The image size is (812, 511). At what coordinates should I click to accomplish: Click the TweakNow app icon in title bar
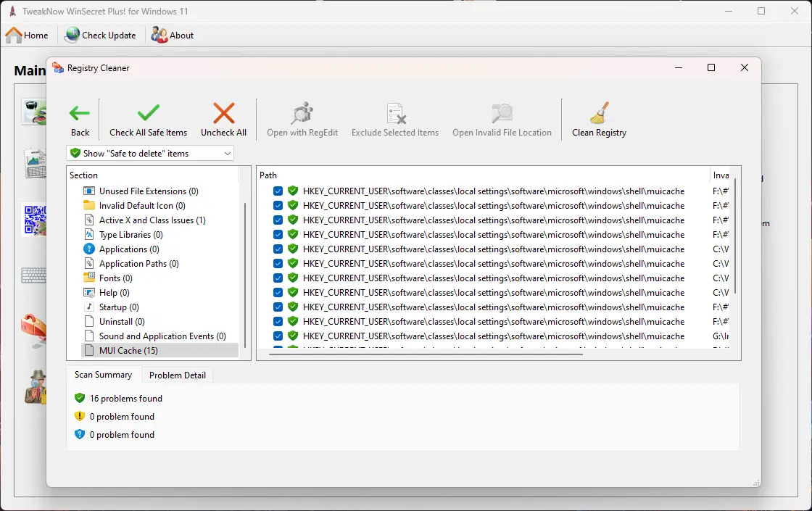(x=12, y=11)
